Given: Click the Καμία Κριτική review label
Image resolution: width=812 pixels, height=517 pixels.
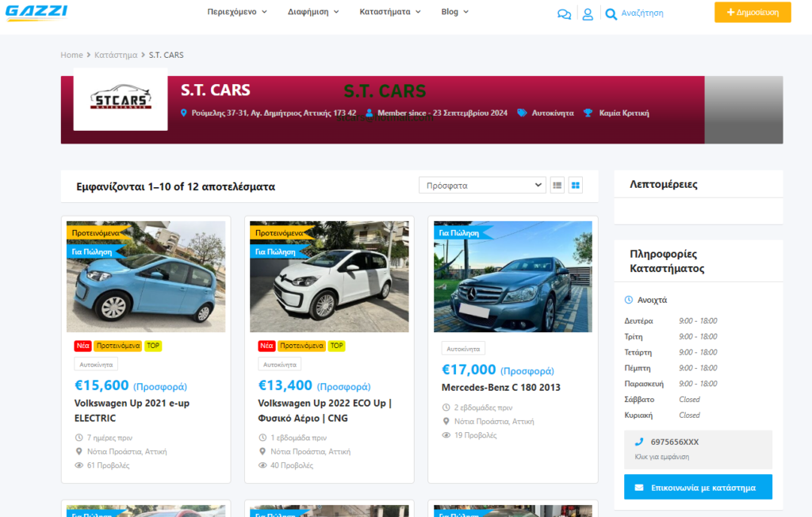Looking at the screenshot, I should point(624,113).
